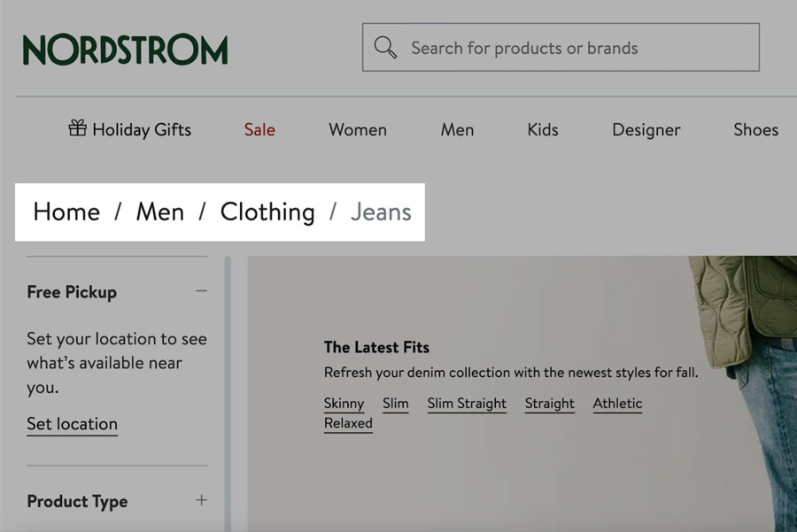Select the Slim Straight fit link
This screenshot has width=797, height=532.
tap(467, 404)
